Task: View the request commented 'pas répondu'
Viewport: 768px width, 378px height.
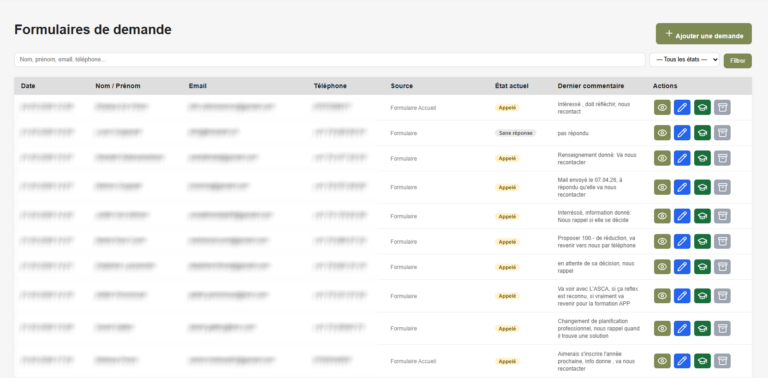Action: [x=662, y=133]
